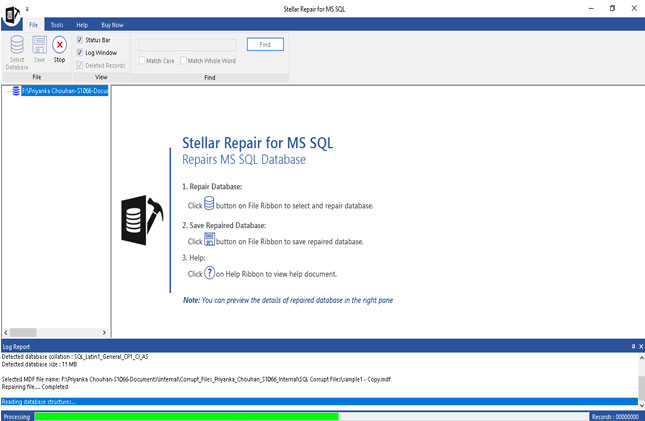
Task: Click log report scroll up arrow
Action: tap(641, 358)
